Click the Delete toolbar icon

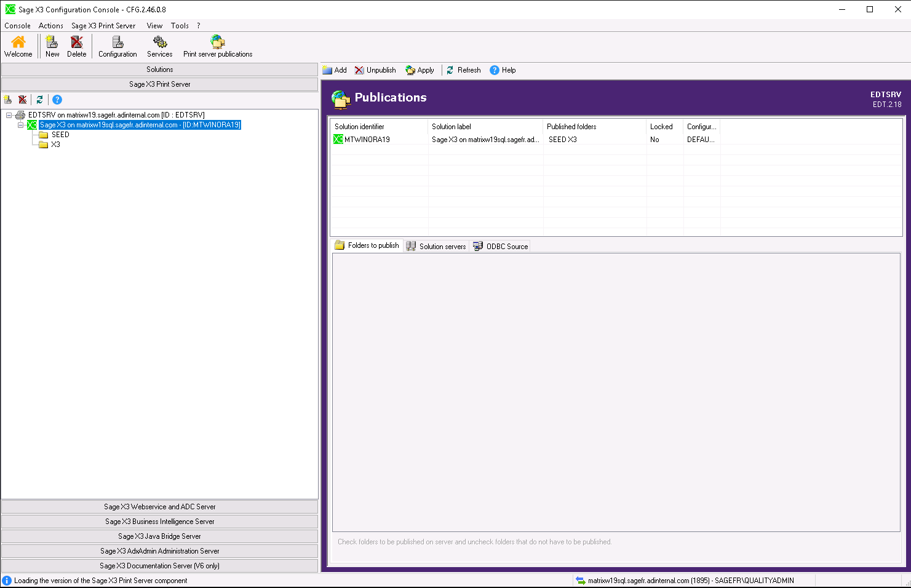(x=76, y=44)
